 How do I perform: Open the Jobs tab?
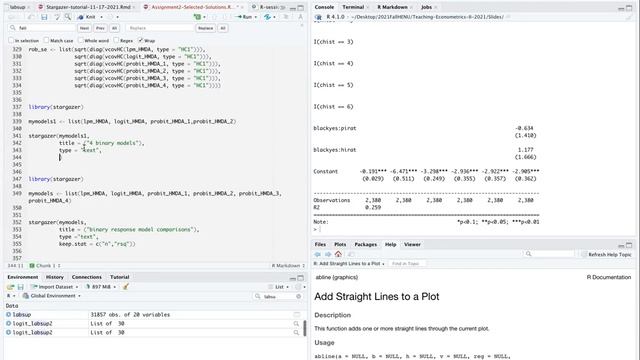[426, 7]
